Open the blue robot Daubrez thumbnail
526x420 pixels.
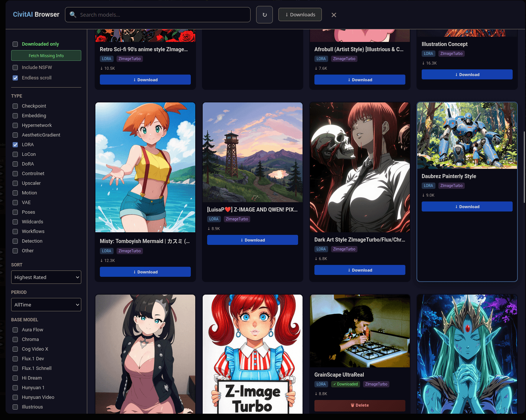point(467,136)
